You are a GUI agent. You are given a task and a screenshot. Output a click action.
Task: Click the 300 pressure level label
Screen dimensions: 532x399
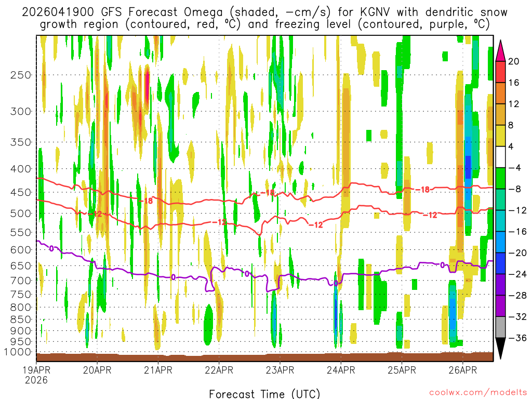21,111
